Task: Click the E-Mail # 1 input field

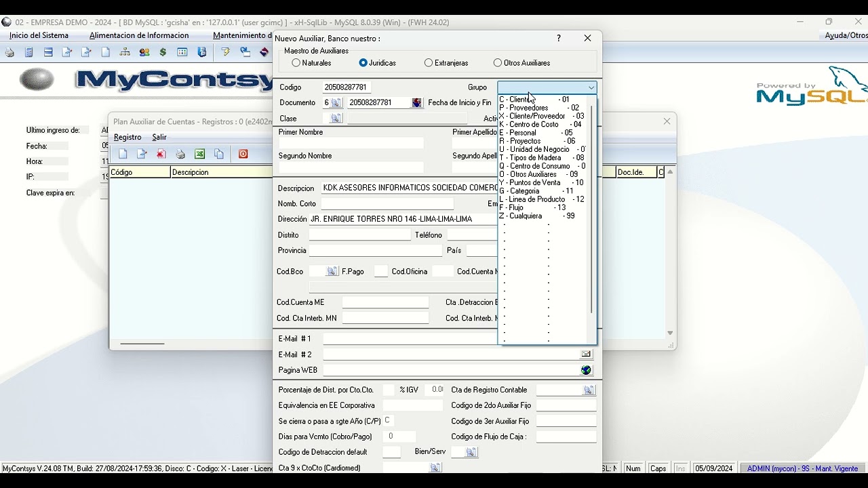Action: coord(410,338)
